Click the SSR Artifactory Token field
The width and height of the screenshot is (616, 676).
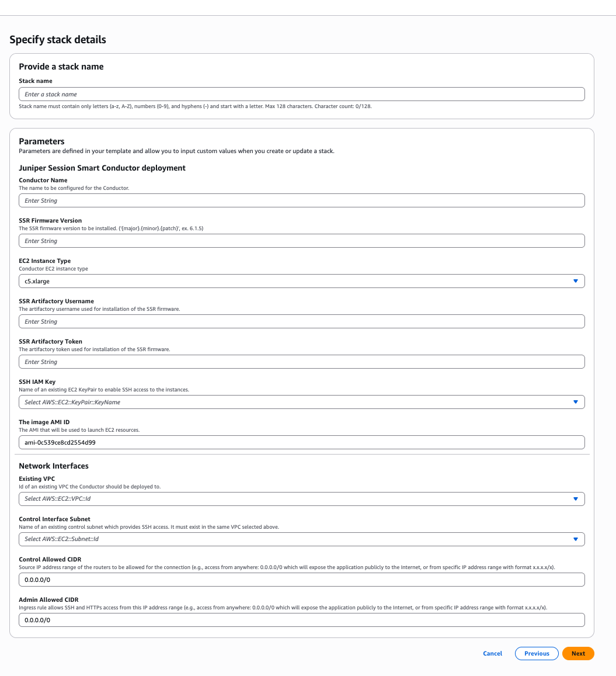tap(301, 362)
